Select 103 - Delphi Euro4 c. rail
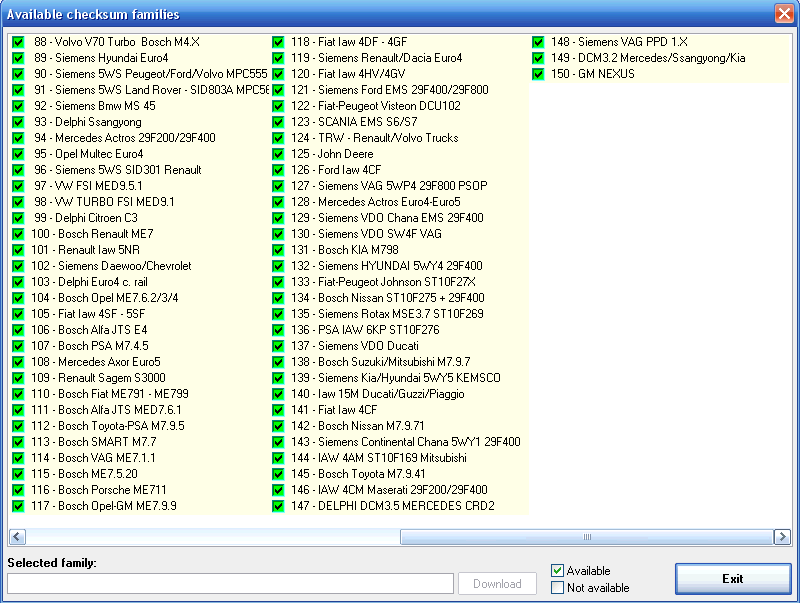Image resolution: width=800 pixels, height=603 pixels. pos(89,282)
